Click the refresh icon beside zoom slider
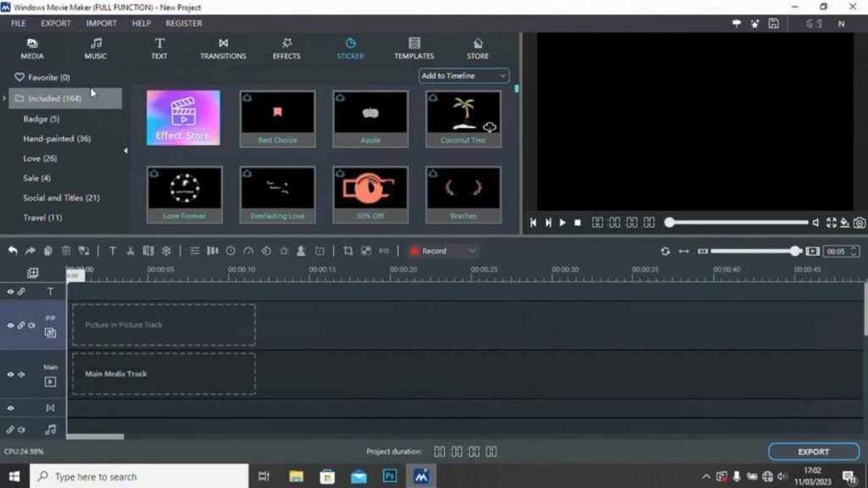 pyautogui.click(x=665, y=251)
